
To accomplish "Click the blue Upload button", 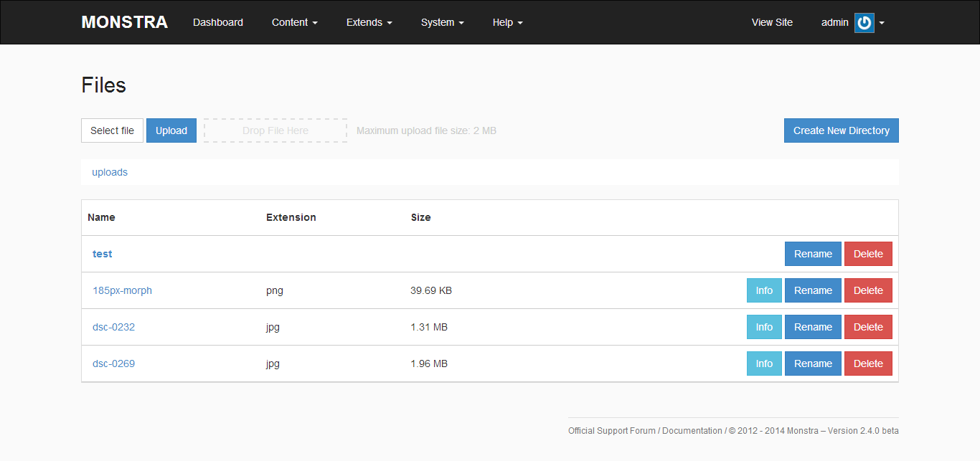I will [171, 130].
